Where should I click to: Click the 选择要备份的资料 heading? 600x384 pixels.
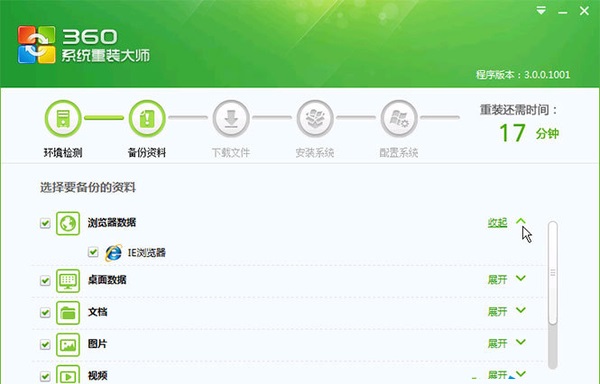point(88,187)
